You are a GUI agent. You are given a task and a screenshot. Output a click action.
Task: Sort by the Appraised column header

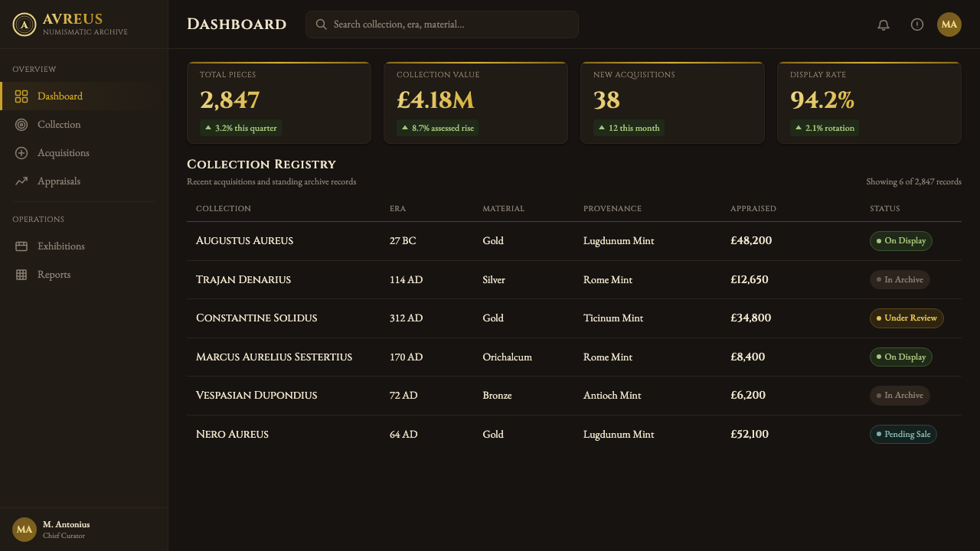pyautogui.click(x=753, y=209)
